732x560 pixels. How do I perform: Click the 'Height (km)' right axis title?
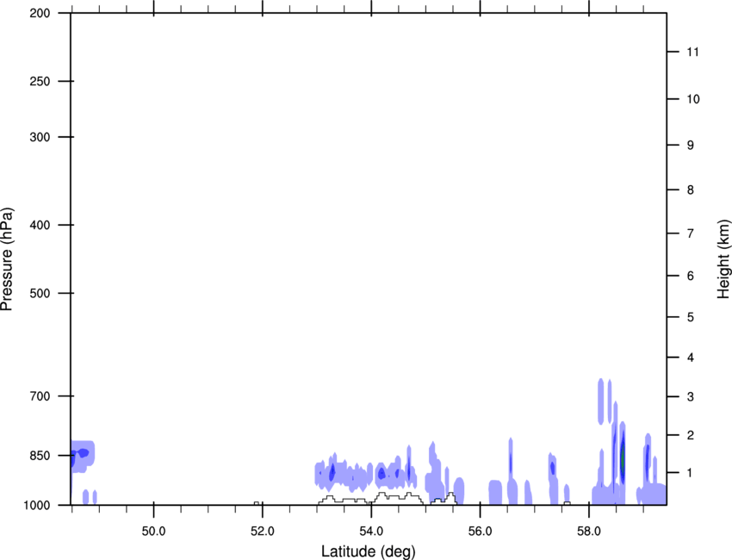723,259
